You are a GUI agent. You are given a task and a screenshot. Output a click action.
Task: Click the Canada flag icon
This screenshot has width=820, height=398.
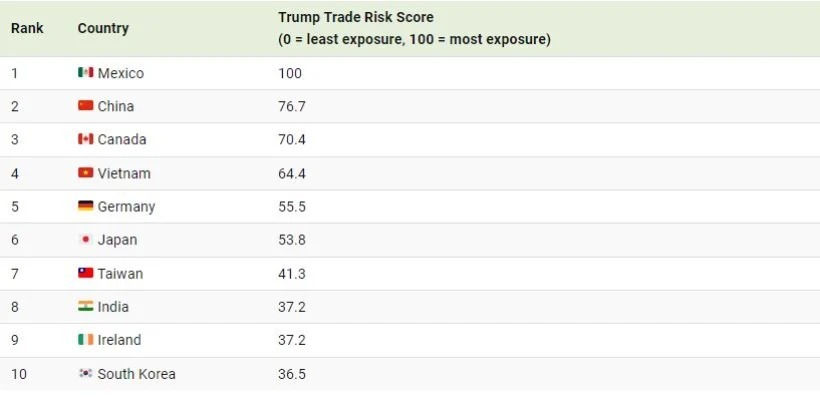point(86,139)
